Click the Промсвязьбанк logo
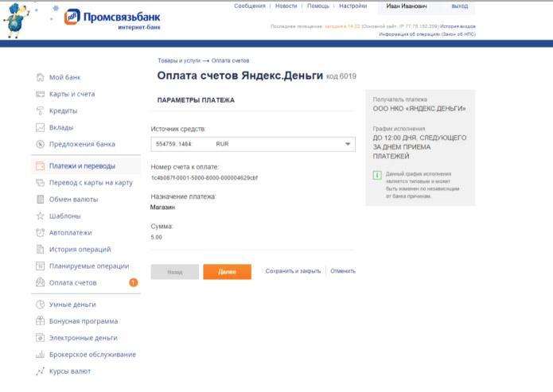553x392 pixels. click(112, 19)
